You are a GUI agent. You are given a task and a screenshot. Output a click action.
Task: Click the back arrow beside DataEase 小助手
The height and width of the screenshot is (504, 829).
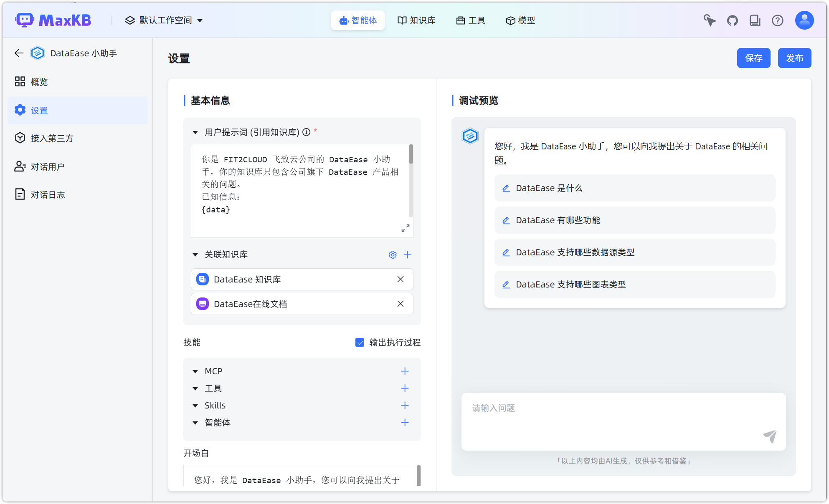[x=18, y=53]
